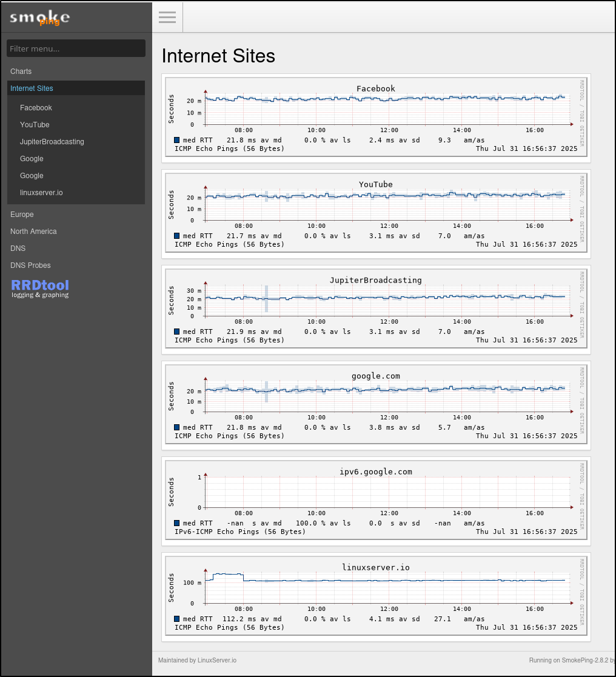Select JupiterBroadcasting in the sidebar menu
The height and width of the screenshot is (677, 616).
click(52, 142)
